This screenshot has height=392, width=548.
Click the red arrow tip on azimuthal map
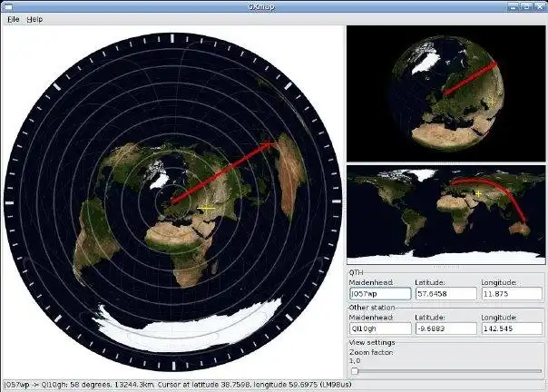click(269, 143)
